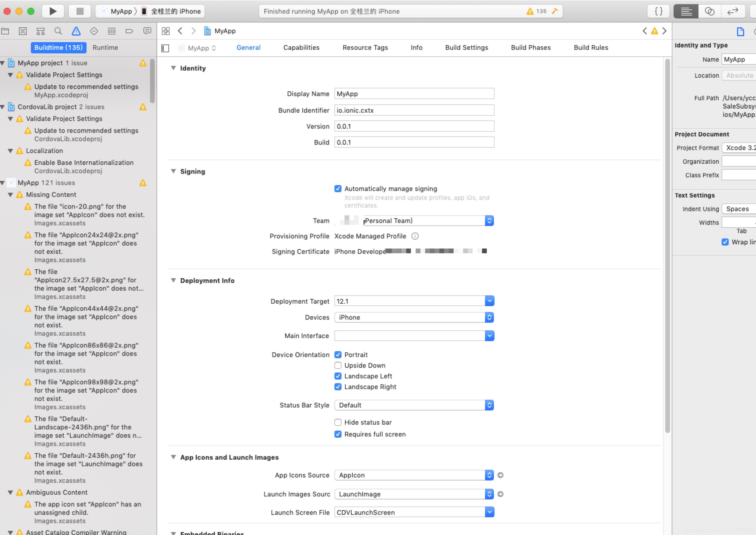Click the Provisioning Profile info icon
This screenshot has height=535, width=756.
click(x=415, y=236)
